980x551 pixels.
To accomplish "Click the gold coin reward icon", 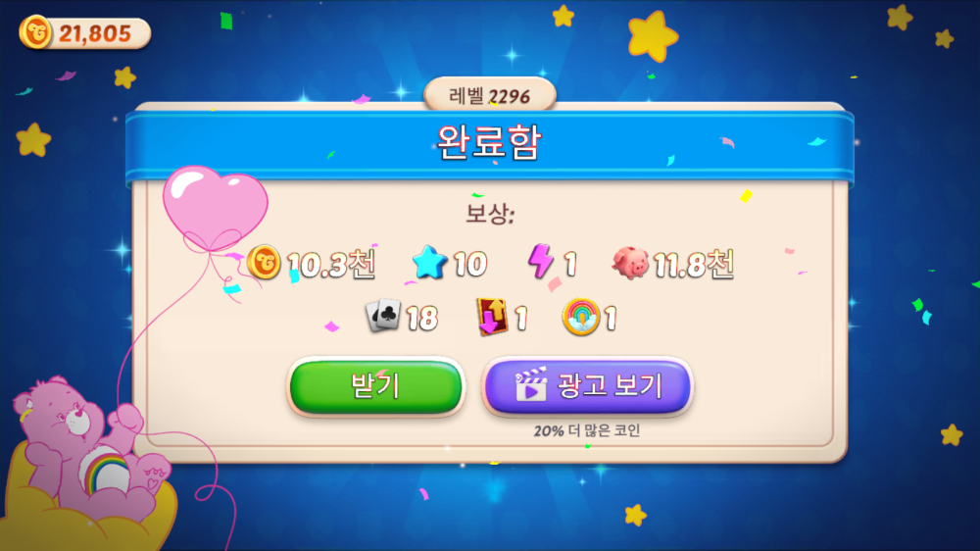I will click(264, 262).
